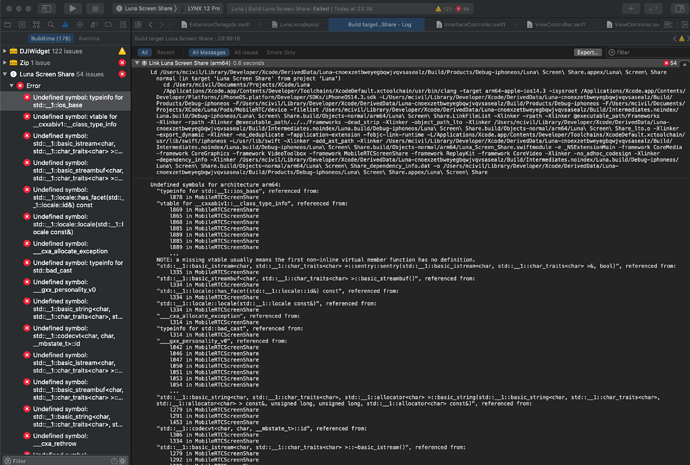Click the Export... button
690x465 pixels.
tap(587, 52)
